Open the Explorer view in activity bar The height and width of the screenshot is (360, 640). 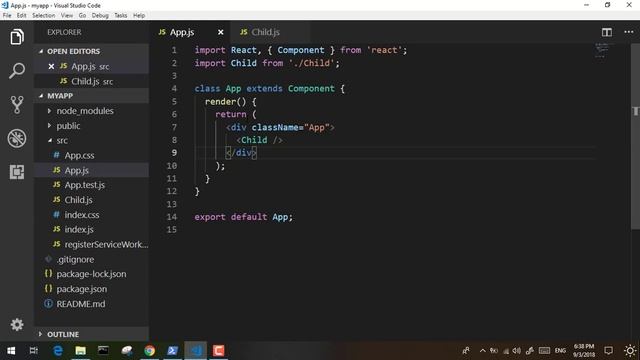[x=17, y=37]
